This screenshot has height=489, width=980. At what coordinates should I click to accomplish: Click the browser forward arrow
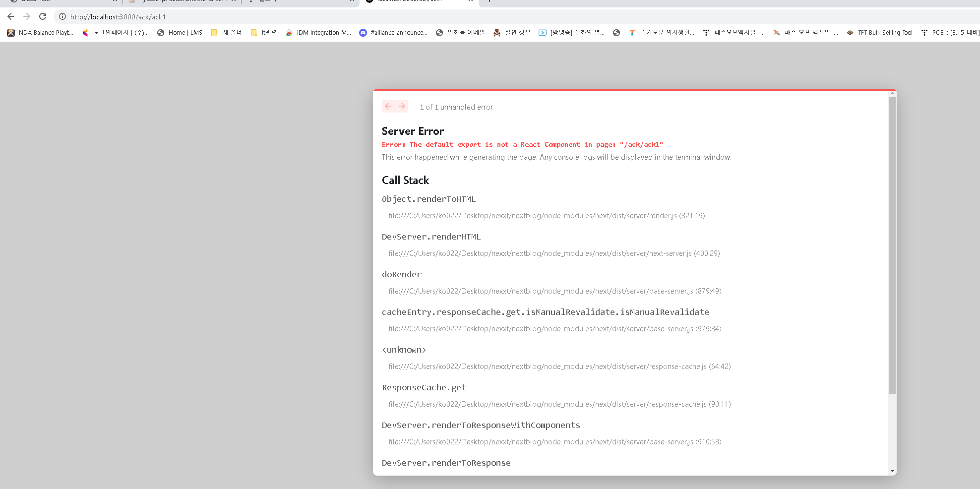tap(27, 16)
